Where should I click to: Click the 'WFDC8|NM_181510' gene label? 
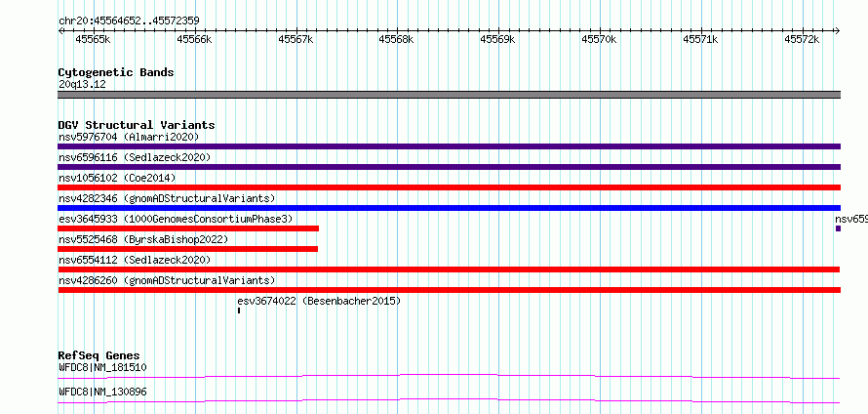[102, 367]
